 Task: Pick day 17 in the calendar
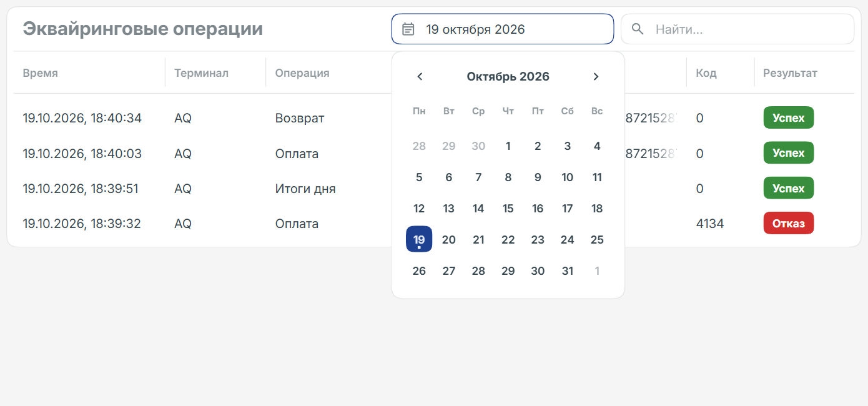coord(567,209)
